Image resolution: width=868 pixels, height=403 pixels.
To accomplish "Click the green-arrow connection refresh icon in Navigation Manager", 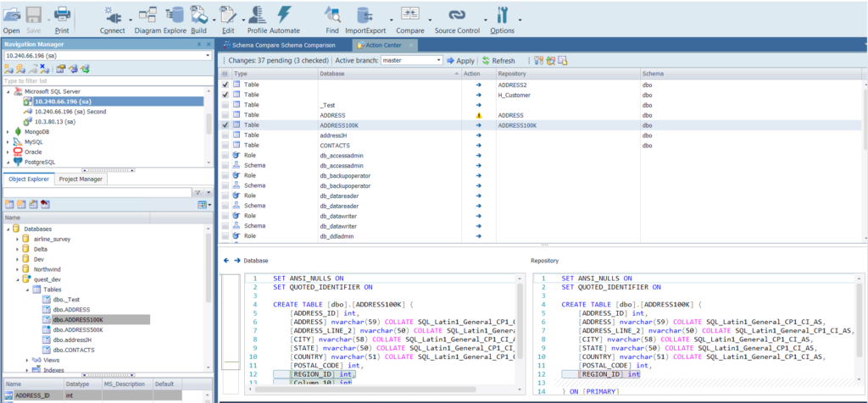I will (x=86, y=69).
